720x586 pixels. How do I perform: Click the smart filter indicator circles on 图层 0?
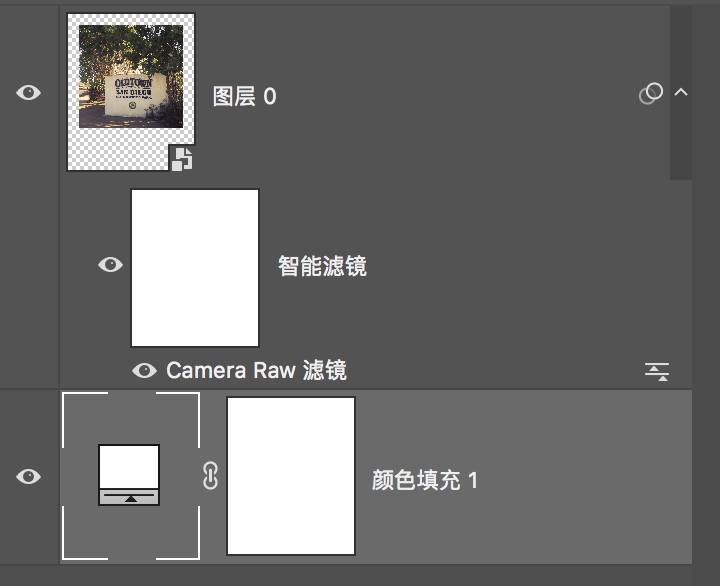click(651, 94)
